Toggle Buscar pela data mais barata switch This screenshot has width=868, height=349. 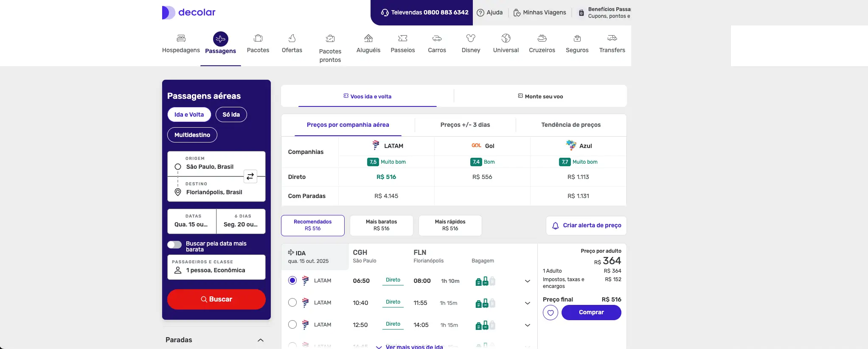tap(174, 245)
